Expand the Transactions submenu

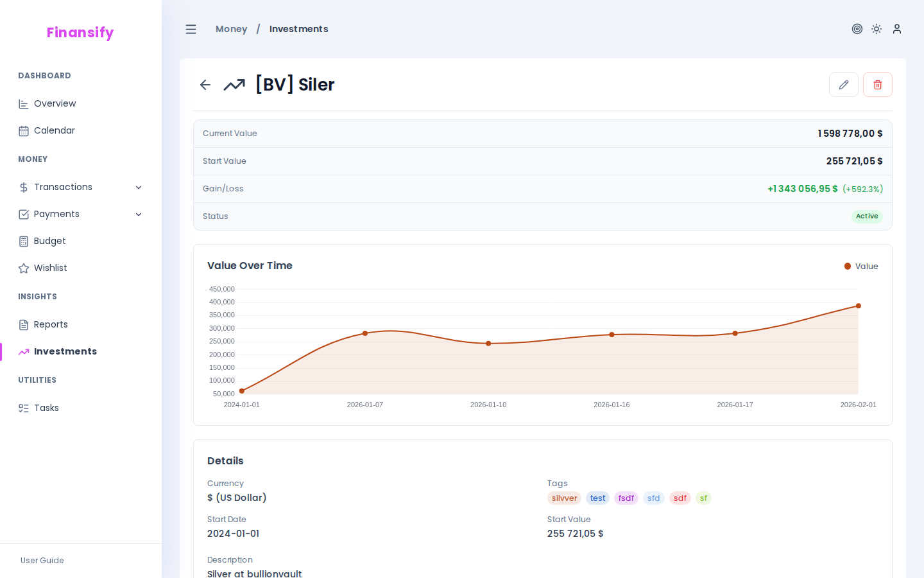(x=139, y=187)
